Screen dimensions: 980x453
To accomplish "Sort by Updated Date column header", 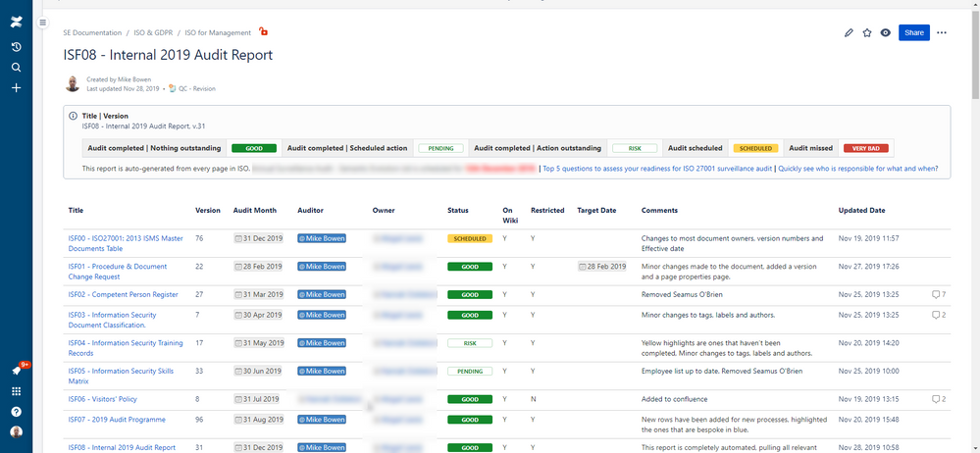I will click(x=861, y=211).
